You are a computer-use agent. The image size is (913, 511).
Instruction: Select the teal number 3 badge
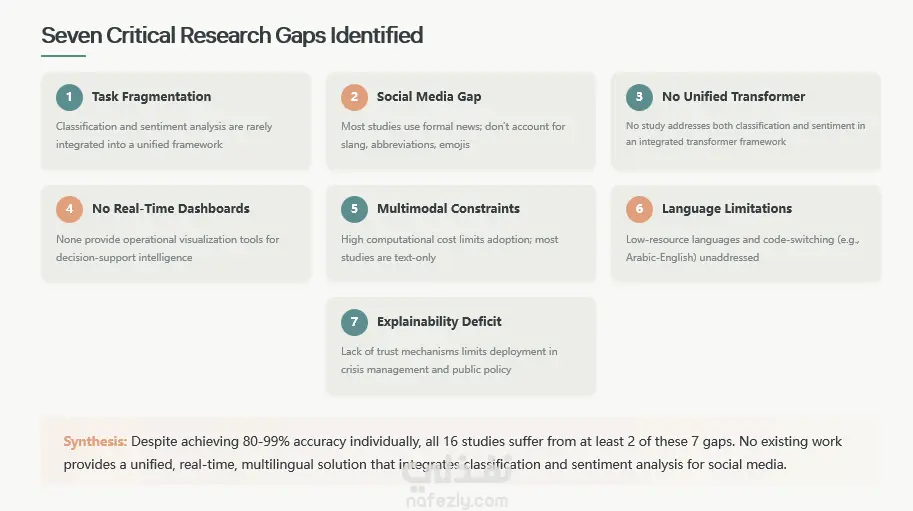pos(639,97)
